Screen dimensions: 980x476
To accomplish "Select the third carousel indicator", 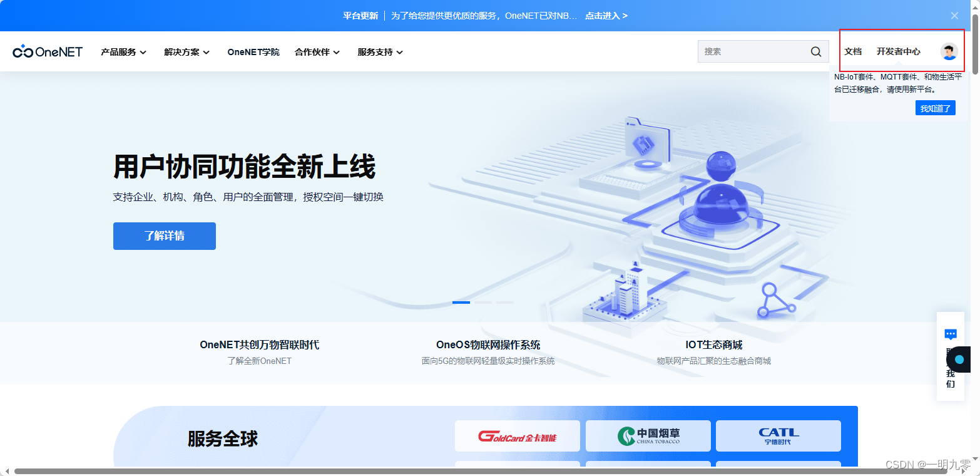I will click(x=505, y=303).
